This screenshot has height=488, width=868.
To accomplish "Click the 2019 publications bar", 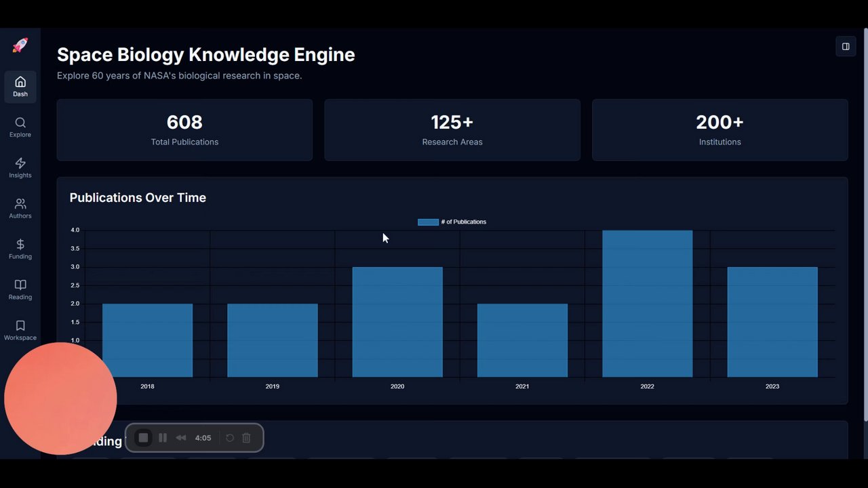I will tap(272, 340).
